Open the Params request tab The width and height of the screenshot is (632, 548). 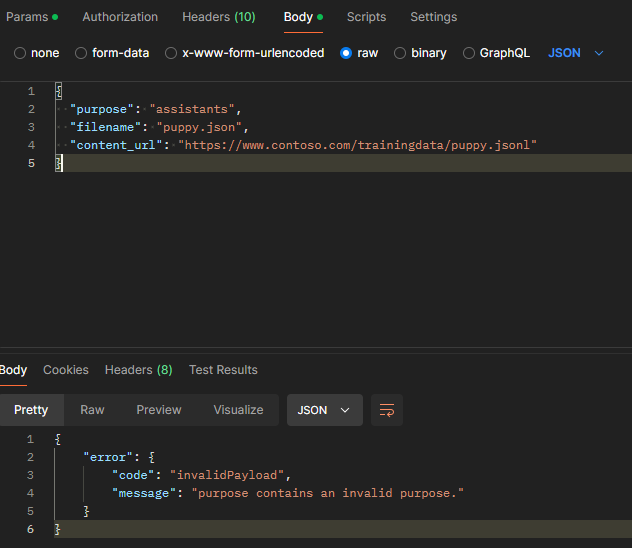32,17
